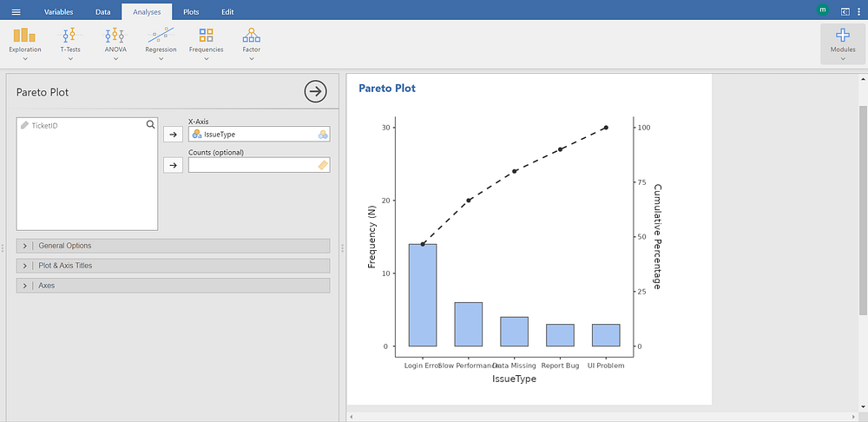The height and width of the screenshot is (422, 868).
Task: Click the ruler icon in the Counts box
Action: [x=323, y=165]
